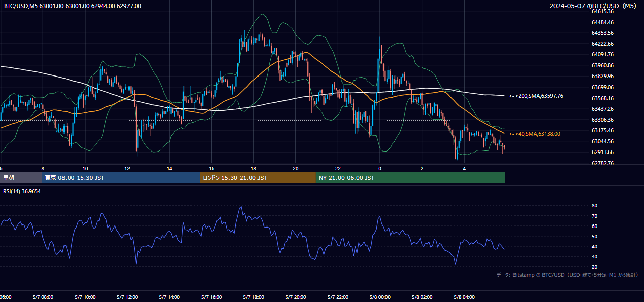Click the RSI scale value 80
644x302 pixels.
coord(594,206)
